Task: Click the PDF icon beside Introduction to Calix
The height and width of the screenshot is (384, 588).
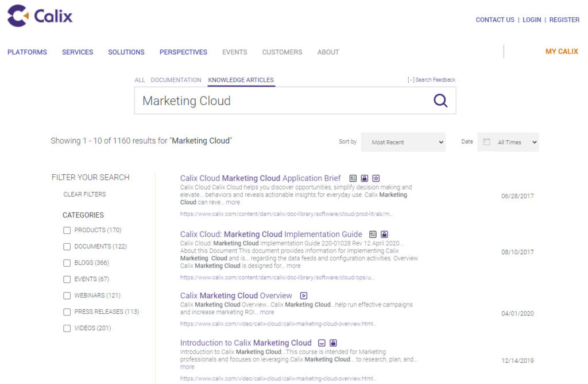Action: (x=322, y=343)
